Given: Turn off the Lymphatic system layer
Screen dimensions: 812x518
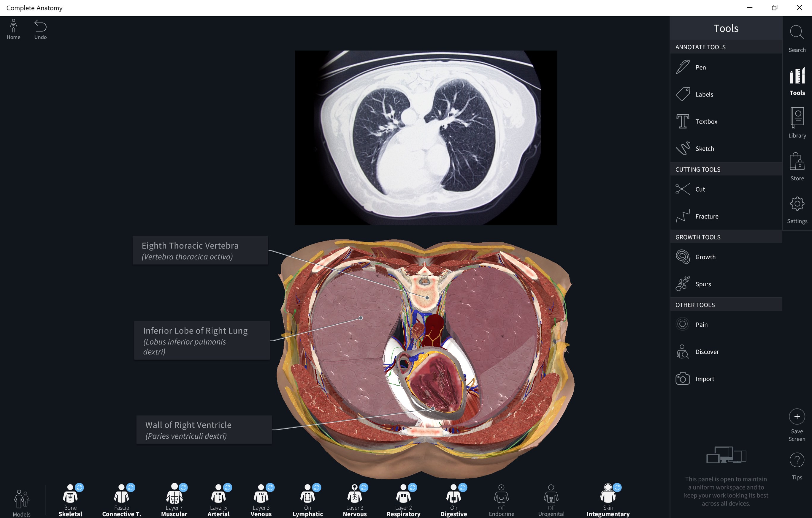Looking at the screenshot, I should pyautogui.click(x=307, y=500).
